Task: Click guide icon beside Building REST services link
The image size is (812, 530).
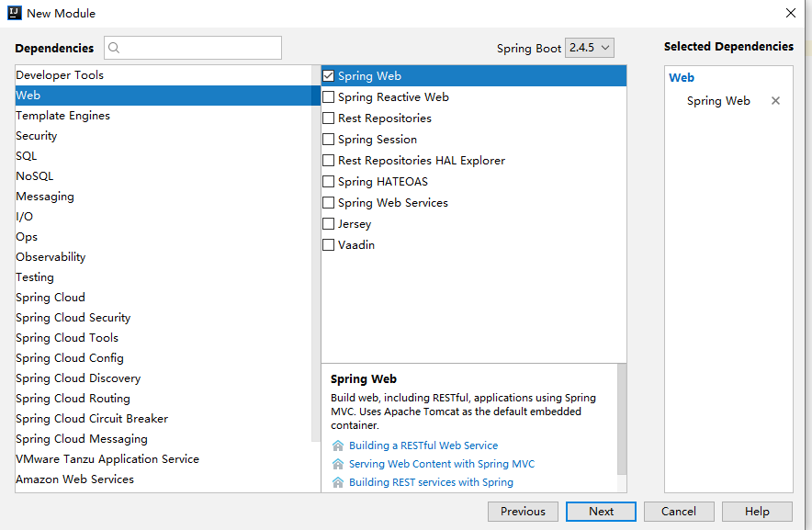Action: click(338, 482)
